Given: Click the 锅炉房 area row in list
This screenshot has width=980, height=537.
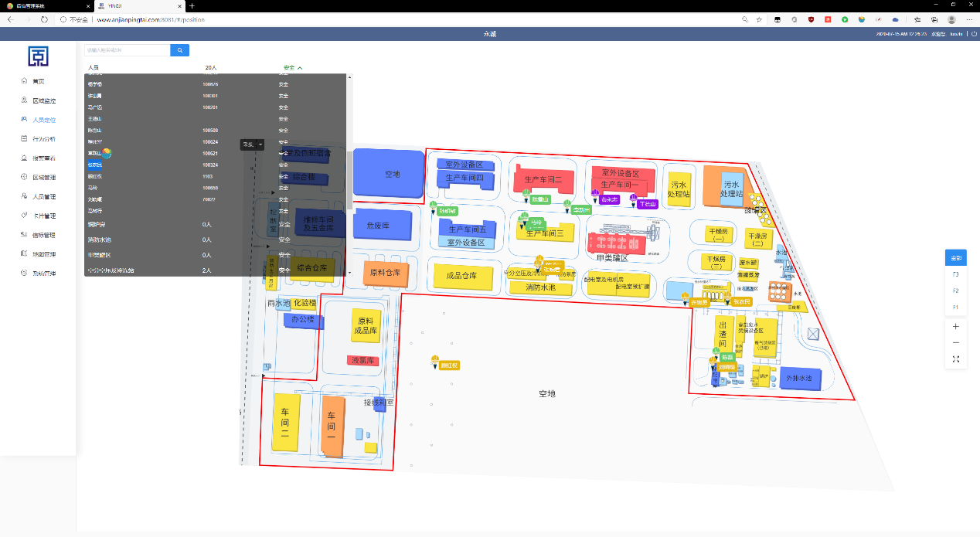Looking at the screenshot, I should tap(215, 225).
